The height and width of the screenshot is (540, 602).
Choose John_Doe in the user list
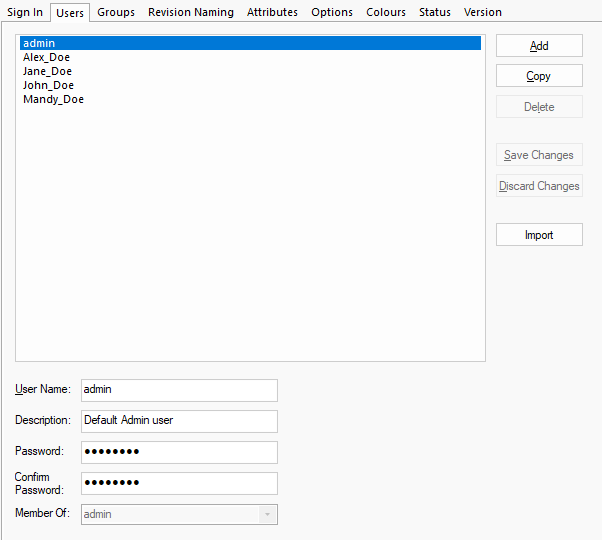(x=48, y=86)
